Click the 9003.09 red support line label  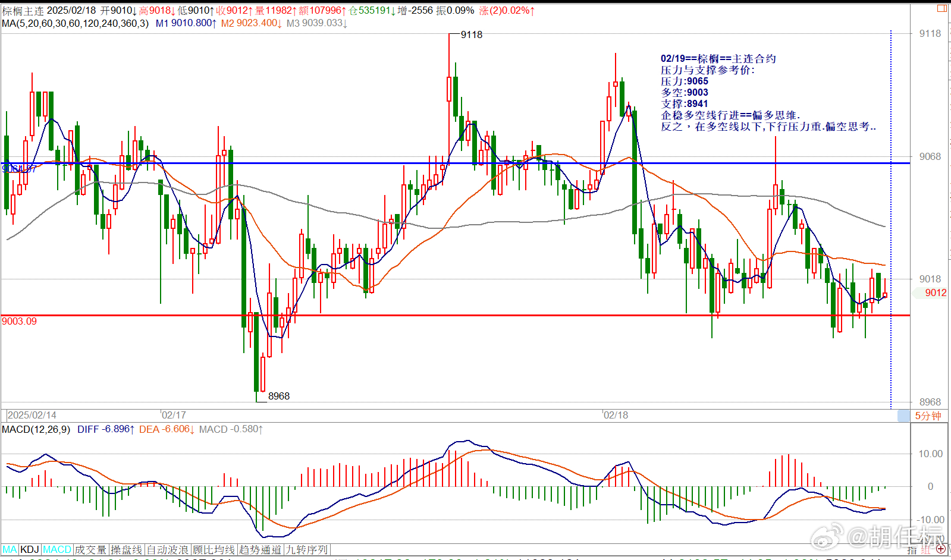tap(19, 322)
